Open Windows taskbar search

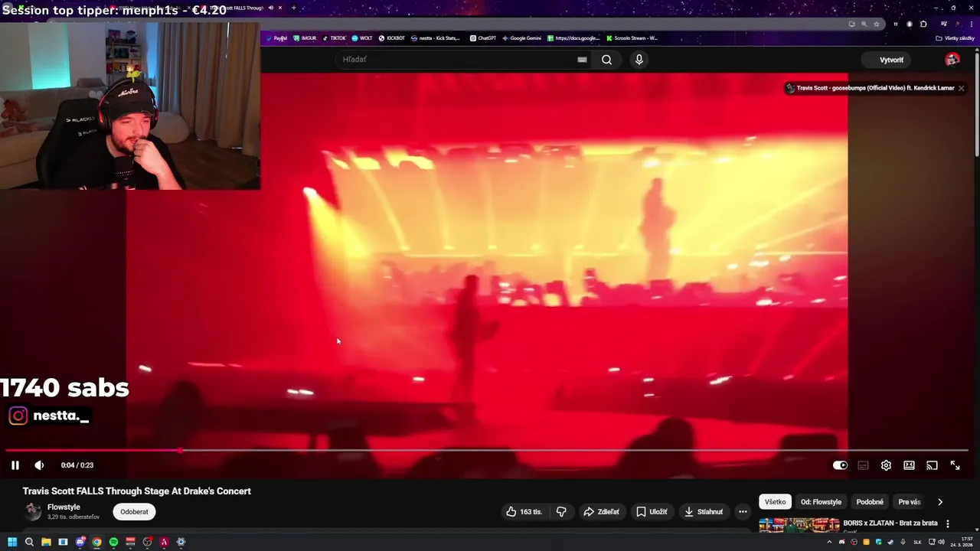pyautogui.click(x=29, y=542)
